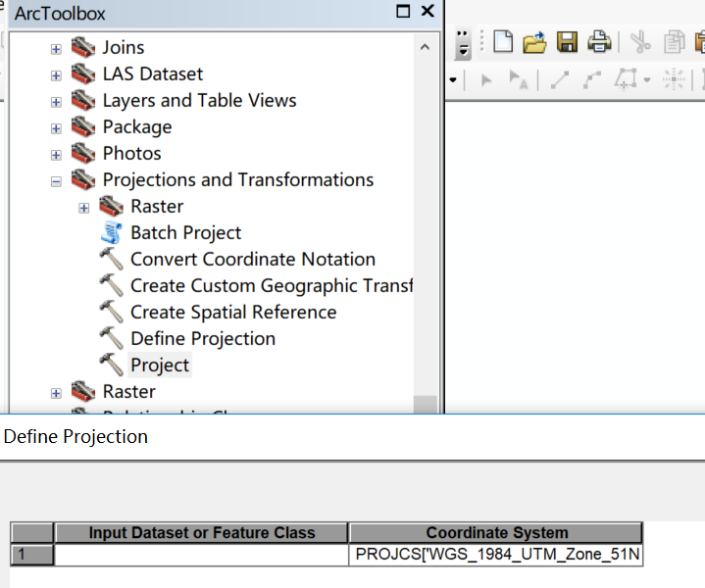Click Layers and Table Views toolbox icon
Viewport: 705px width, 588px height.
pyautogui.click(x=83, y=100)
